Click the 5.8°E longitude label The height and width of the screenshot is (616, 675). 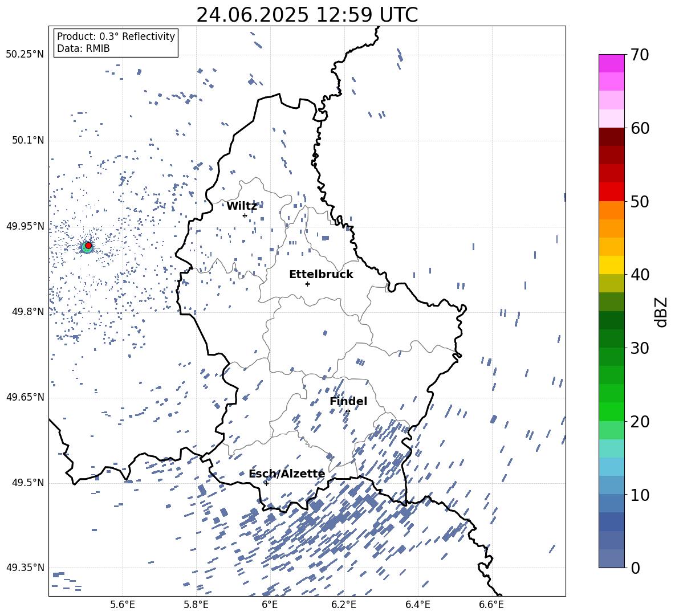pos(196,605)
